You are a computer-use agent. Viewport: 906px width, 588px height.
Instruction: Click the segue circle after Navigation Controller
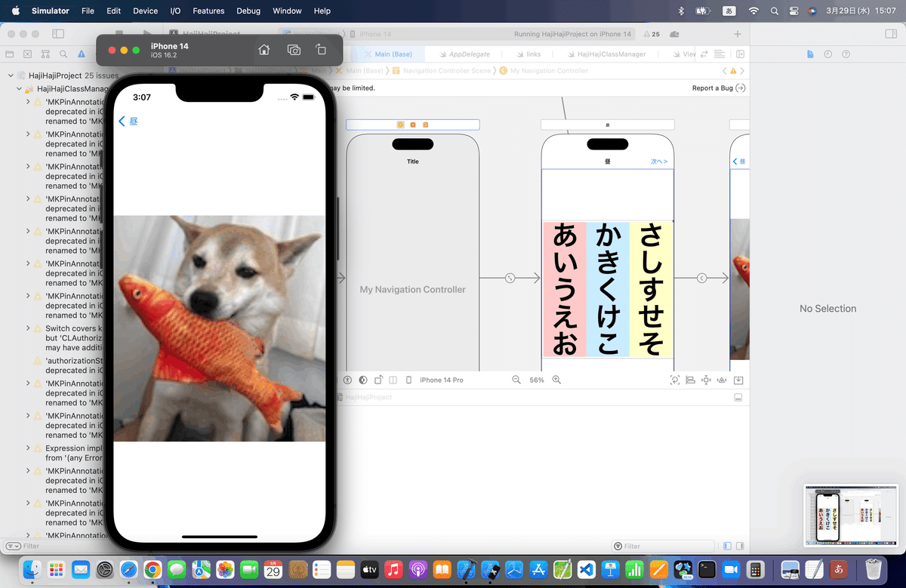click(x=510, y=278)
